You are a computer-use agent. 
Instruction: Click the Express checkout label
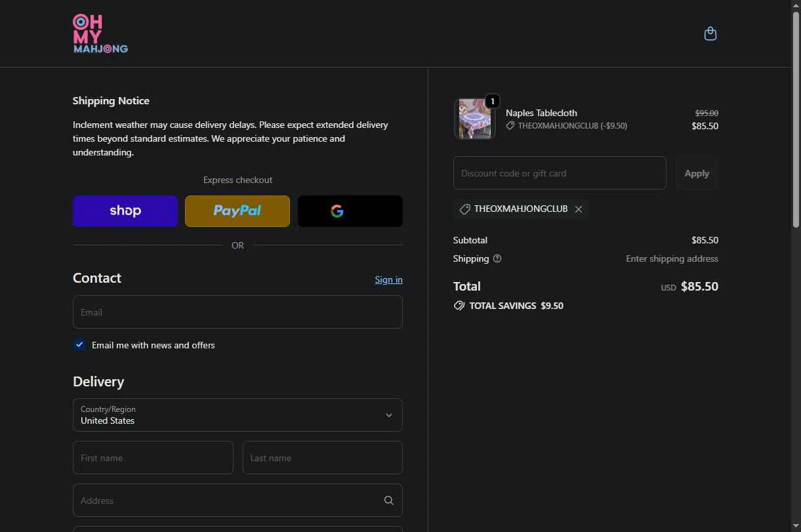tap(237, 180)
